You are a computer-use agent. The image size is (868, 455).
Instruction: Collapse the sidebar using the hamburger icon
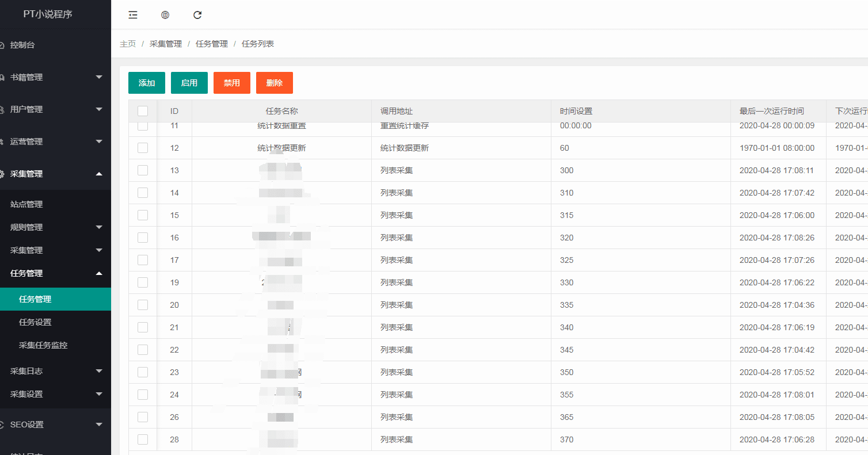[x=133, y=15]
